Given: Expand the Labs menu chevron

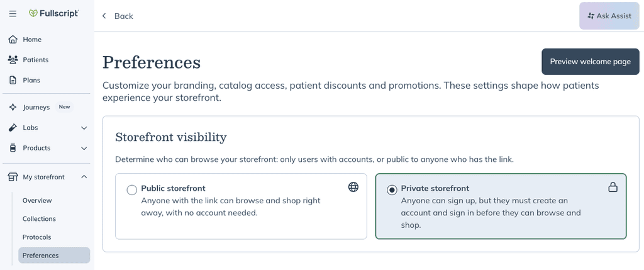Looking at the screenshot, I should click(84, 128).
